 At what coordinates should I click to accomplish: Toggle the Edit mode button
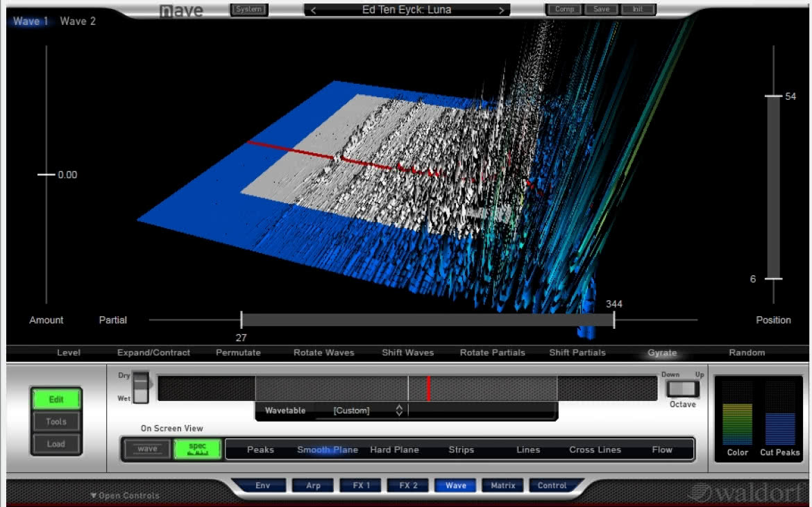pos(56,399)
